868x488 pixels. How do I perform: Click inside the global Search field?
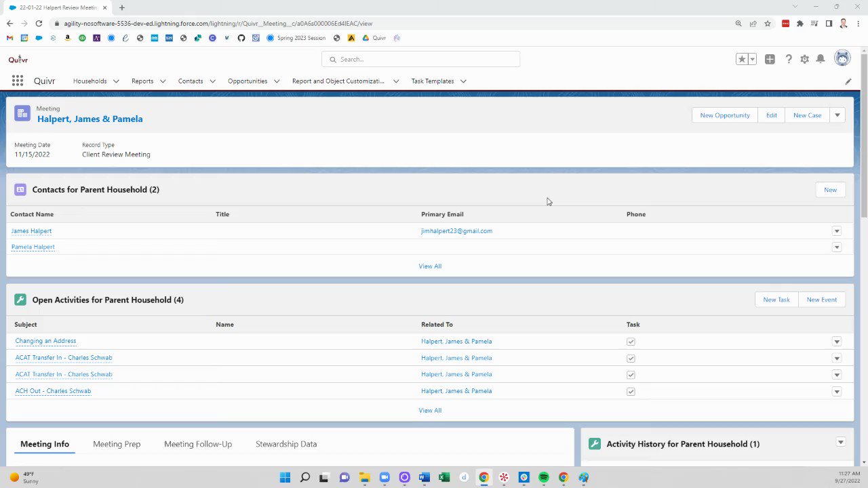pyautogui.click(x=420, y=59)
